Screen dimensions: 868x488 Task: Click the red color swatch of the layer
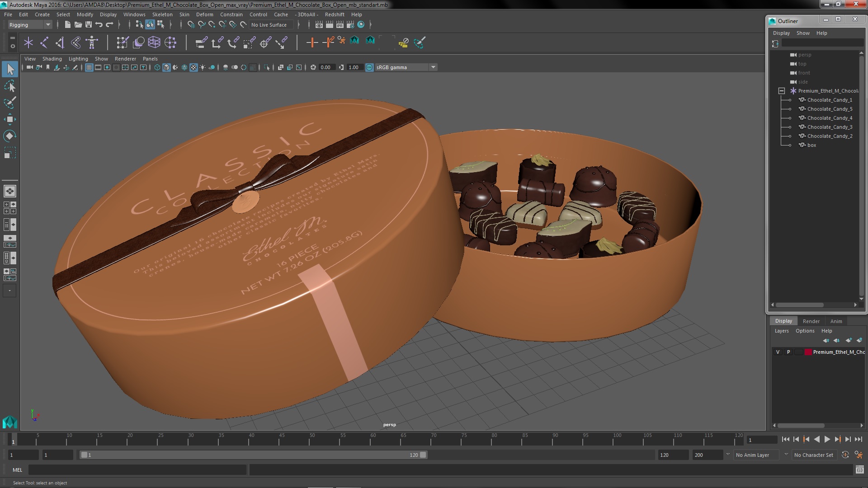(x=808, y=352)
